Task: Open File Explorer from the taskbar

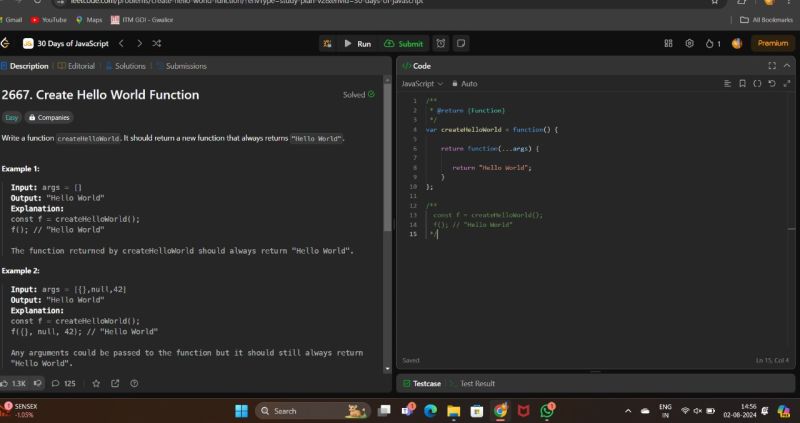Action: coord(454,411)
